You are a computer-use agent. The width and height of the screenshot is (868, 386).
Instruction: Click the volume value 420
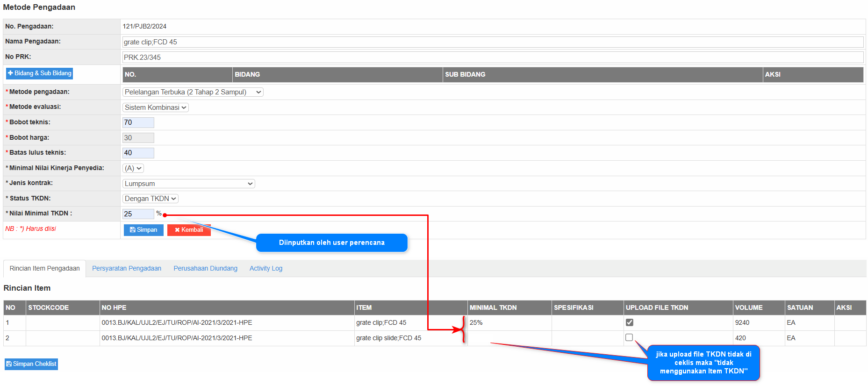[740, 338]
